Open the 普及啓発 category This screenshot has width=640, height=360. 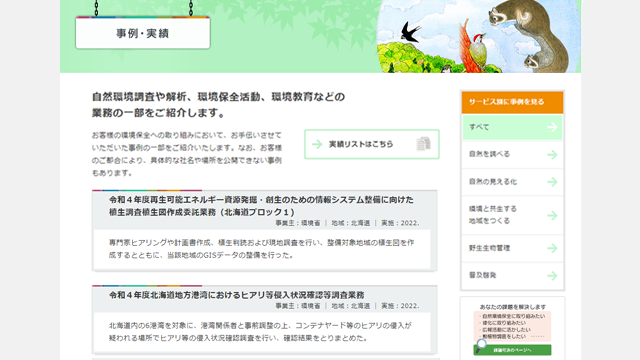[512, 276]
